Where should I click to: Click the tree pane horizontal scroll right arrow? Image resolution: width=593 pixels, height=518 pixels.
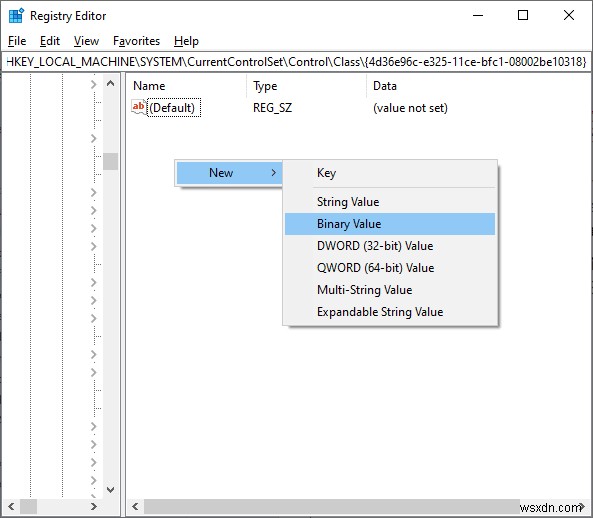tap(93, 507)
